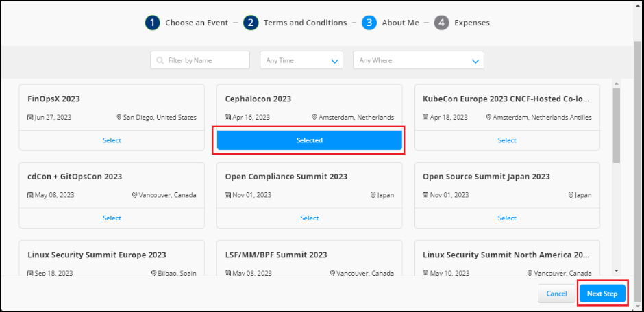The width and height of the screenshot is (644, 312).
Task: Click the Cancel button
Action: pyautogui.click(x=556, y=294)
